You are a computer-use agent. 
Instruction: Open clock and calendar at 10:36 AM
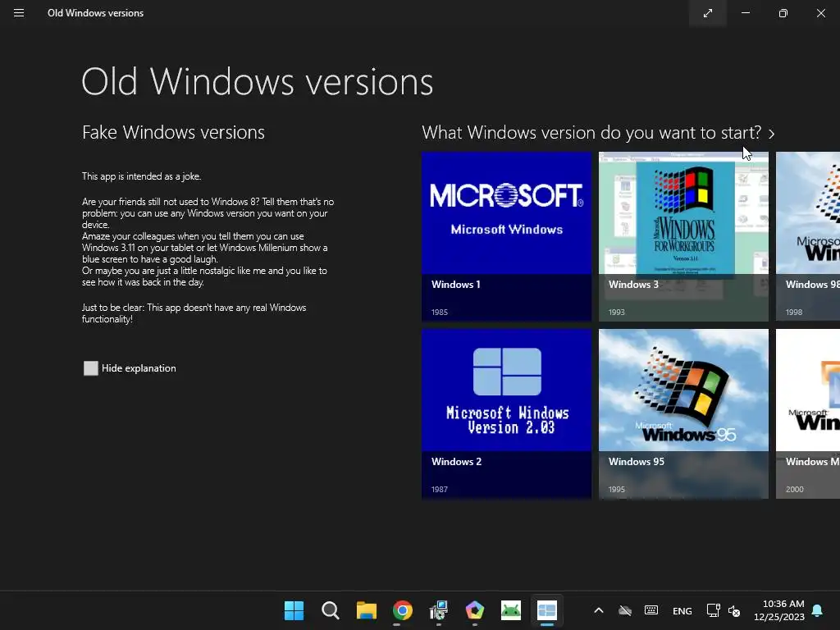point(779,610)
